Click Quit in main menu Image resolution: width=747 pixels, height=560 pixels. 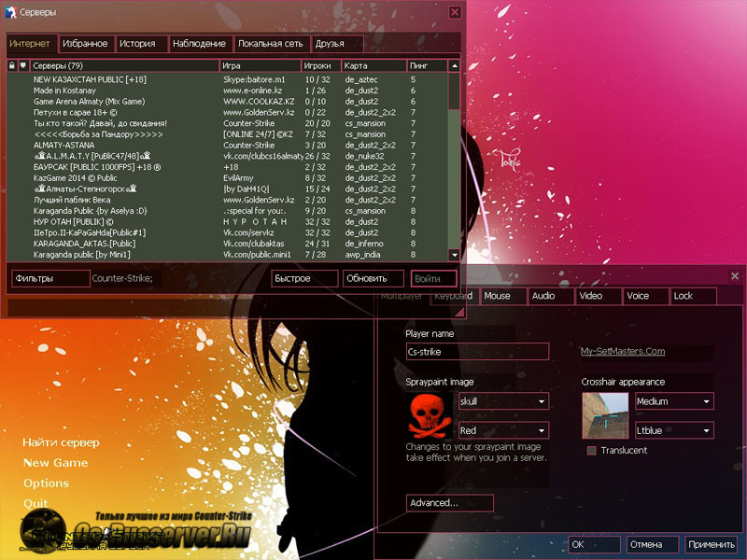(35, 503)
